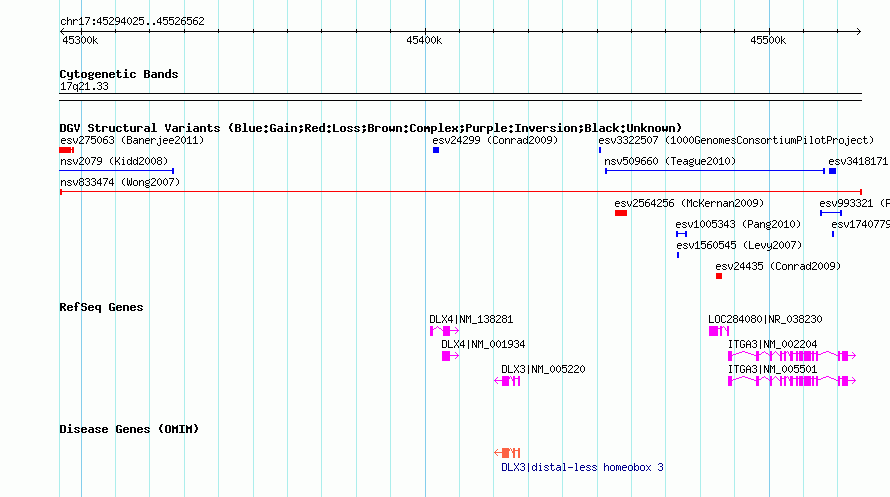Click the ruler's right end arrow

858,31
